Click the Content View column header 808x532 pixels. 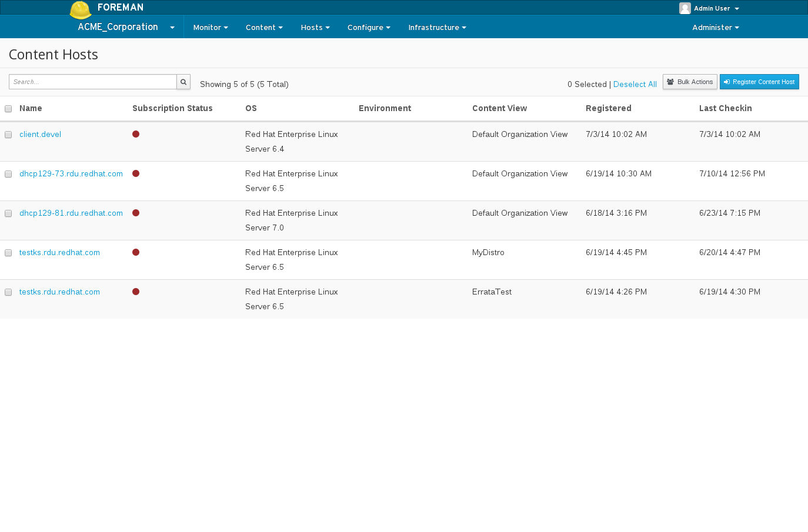pyautogui.click(x=499, y=108)
